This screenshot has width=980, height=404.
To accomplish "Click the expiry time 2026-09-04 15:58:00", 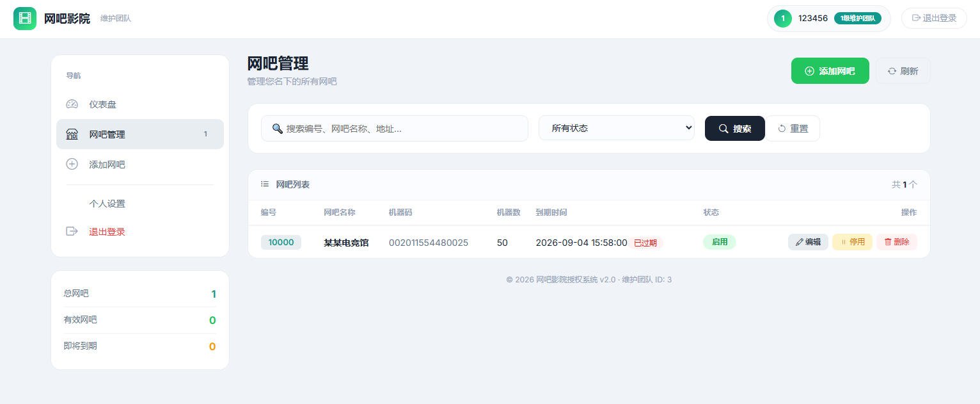I will click(x=581, y=243).
